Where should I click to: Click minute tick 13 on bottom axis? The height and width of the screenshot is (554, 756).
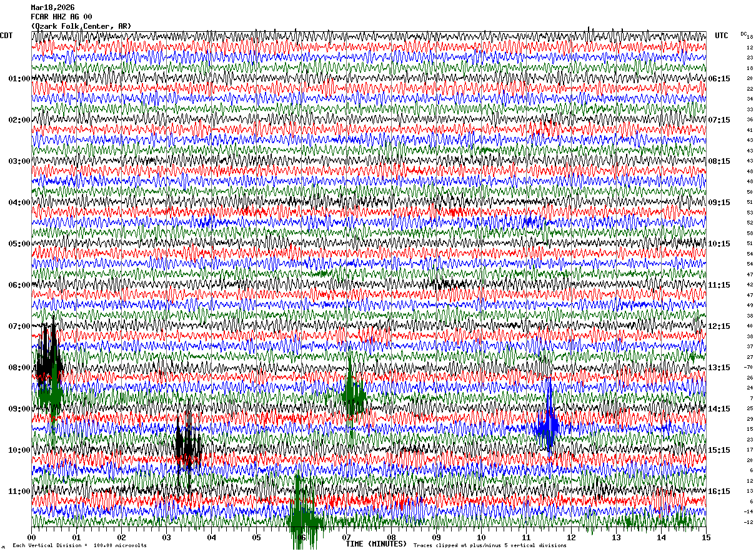coord(616,537)
